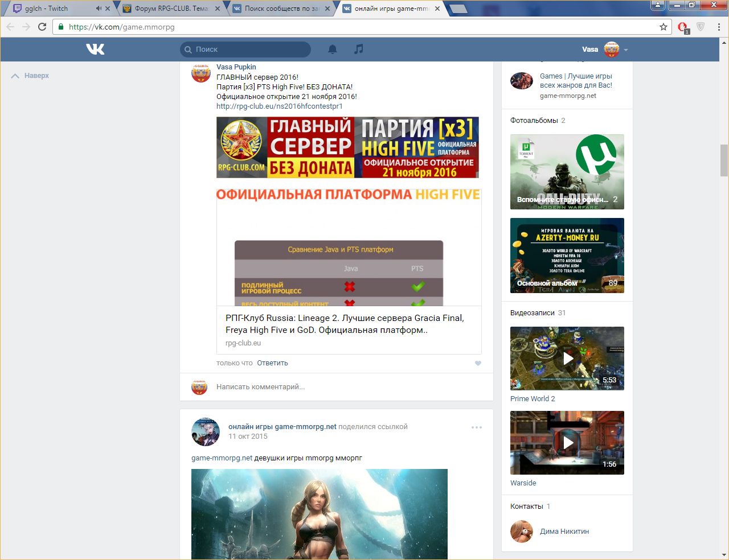Click the green padlock site info
The width and height of the screenshot is (729, 560).
click(x=61, y=27)
